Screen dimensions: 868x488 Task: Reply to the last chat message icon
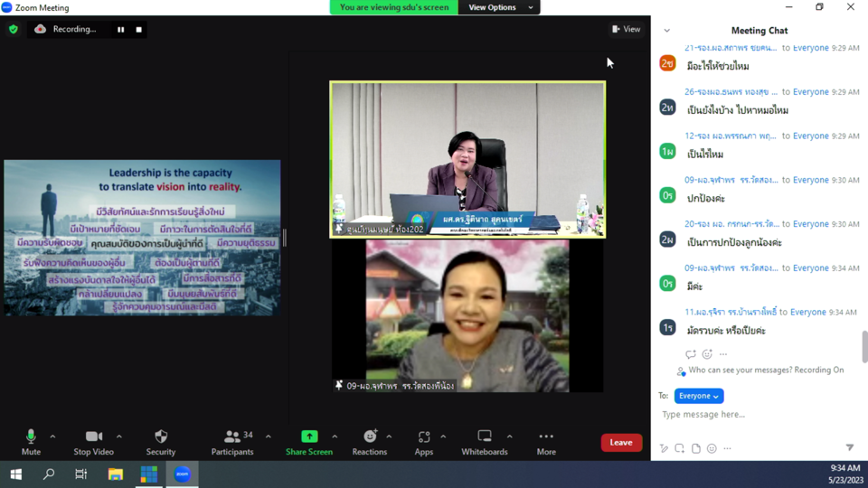[x=690, y=354]
